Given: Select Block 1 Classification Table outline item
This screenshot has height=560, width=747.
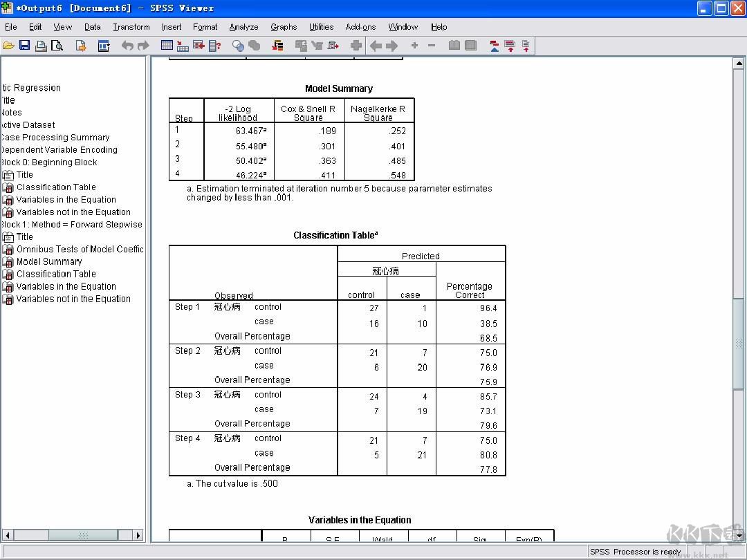Looking at the screenshot, I should [56, 274].
